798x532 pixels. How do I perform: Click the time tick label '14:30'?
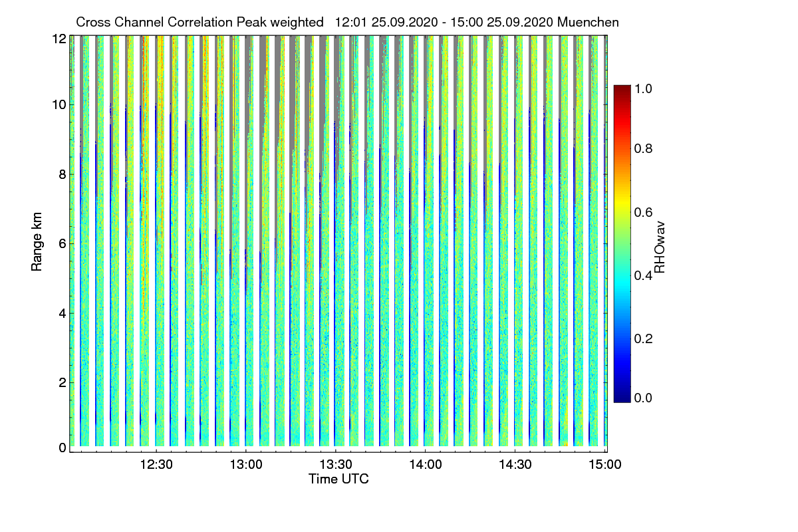click(x=515, y=465)
